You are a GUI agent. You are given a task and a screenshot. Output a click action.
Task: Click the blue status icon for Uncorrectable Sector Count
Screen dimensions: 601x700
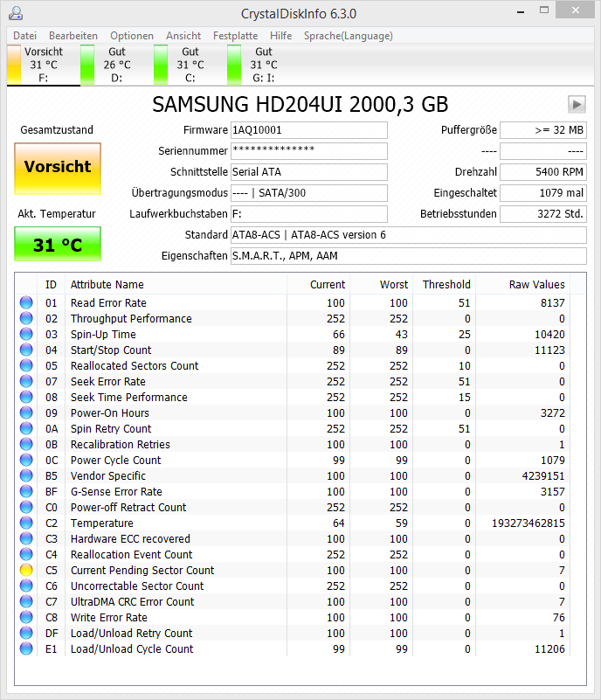26,586
